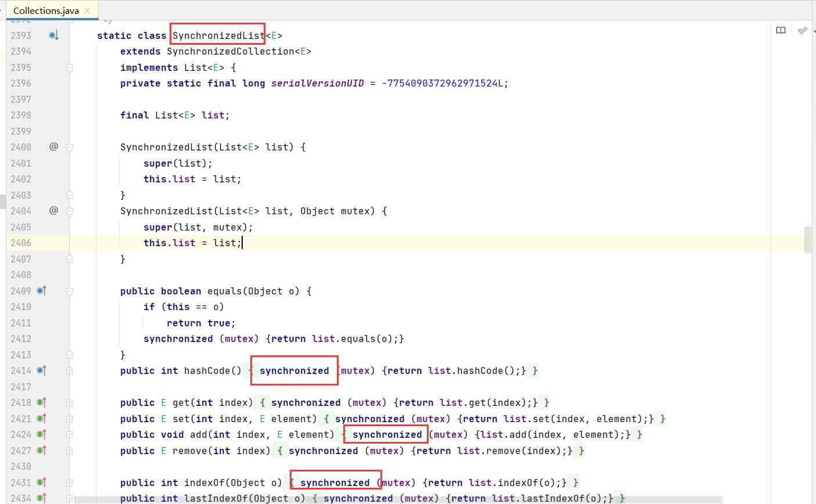
Task: Click hashCode() method name
Action: (213, 370)
